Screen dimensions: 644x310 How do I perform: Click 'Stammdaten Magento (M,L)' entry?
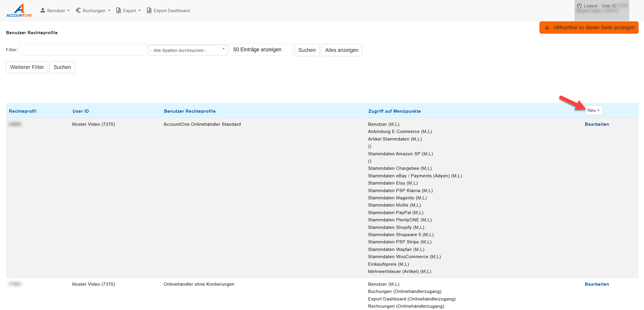coord(397,198)
